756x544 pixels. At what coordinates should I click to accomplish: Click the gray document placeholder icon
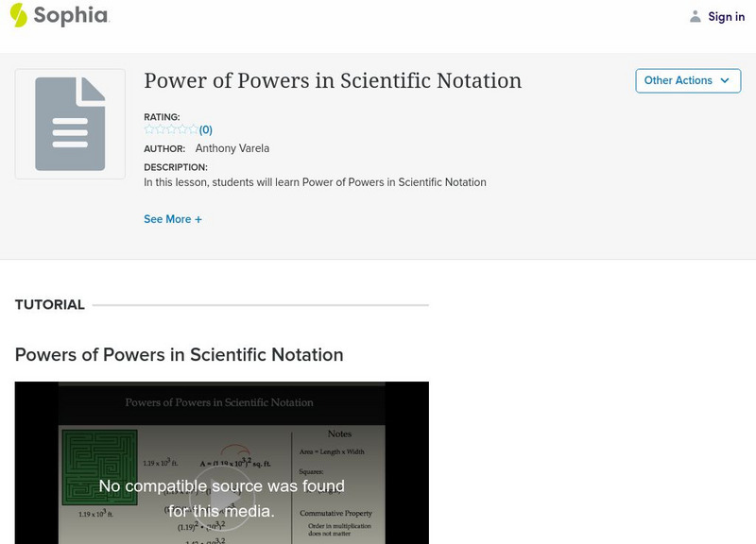(x=69, y=124)
